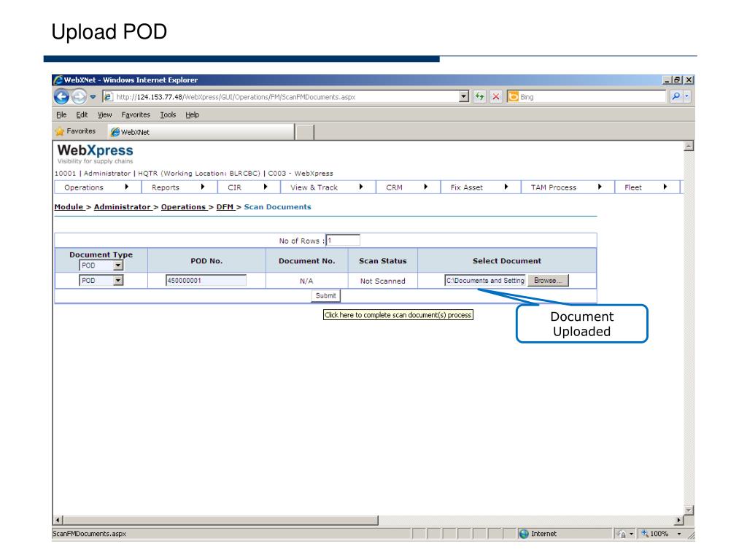Open the Edit menu
The height and width of the screenshot is (560, 747).
[82, 114]
